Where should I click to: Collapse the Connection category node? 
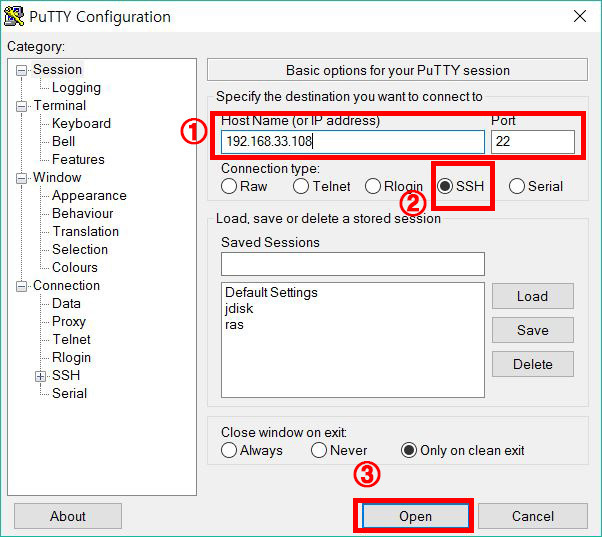[22, 286]
